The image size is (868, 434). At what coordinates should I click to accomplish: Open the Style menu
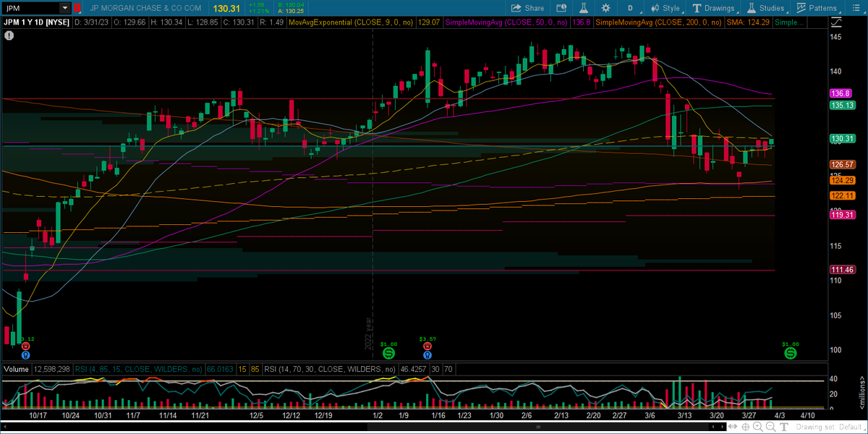665,8
